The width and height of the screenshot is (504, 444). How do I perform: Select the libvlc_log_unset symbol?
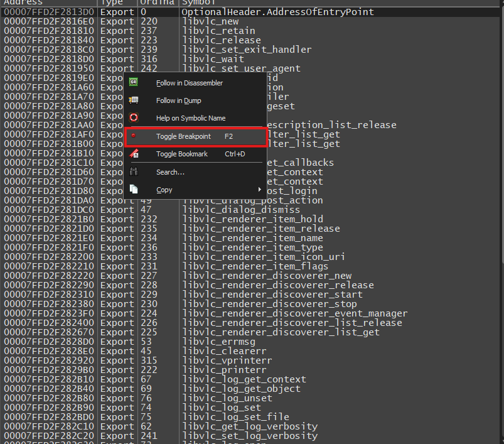pos(227,398)
